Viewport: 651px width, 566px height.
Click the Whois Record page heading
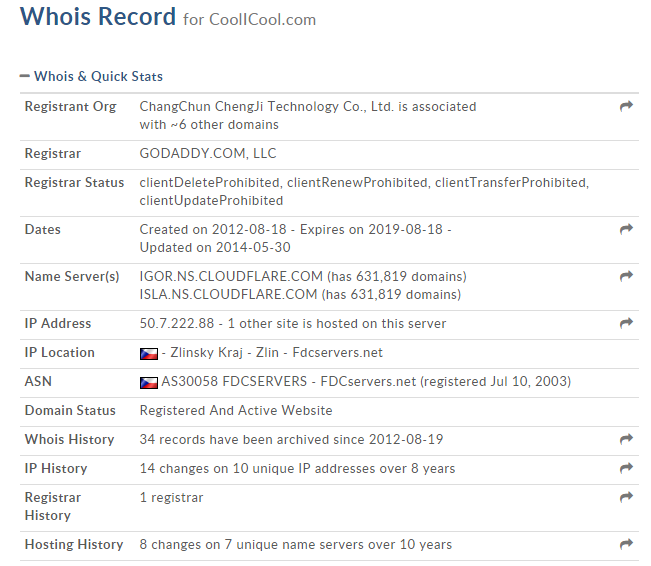click(x=98, y=17)
